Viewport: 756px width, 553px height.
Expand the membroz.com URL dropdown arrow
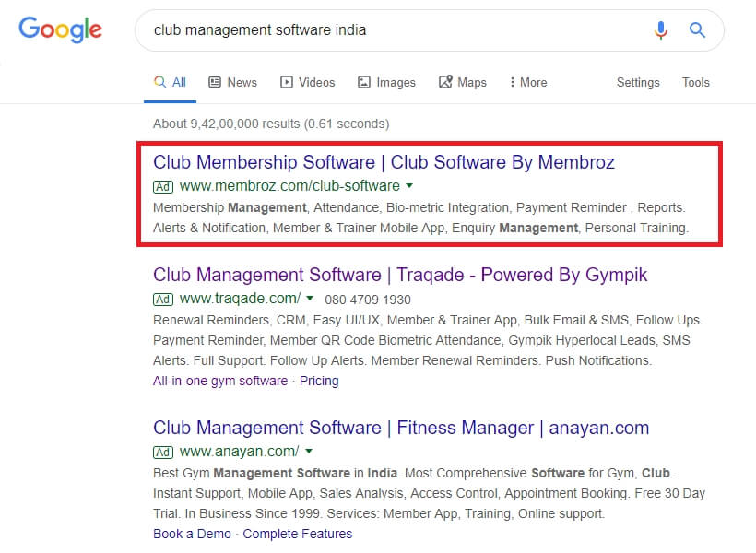tap(409, 185)
